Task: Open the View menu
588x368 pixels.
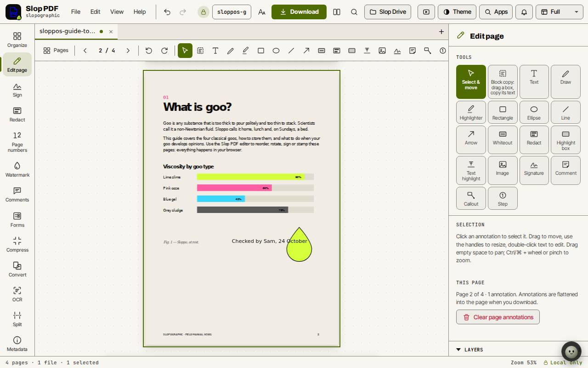Action: (117, 12)
